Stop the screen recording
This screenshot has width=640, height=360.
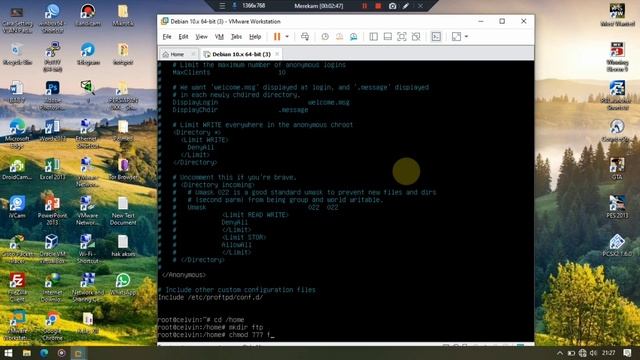point(378,6)
